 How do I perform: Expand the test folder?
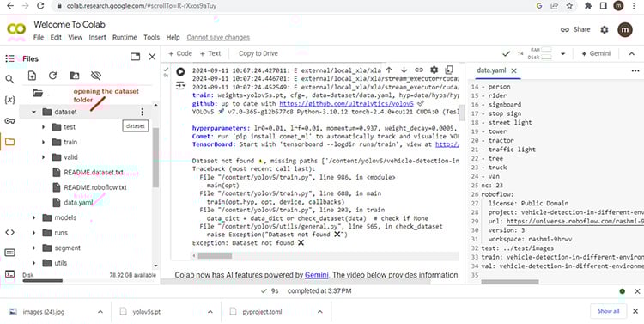point(44,127)
